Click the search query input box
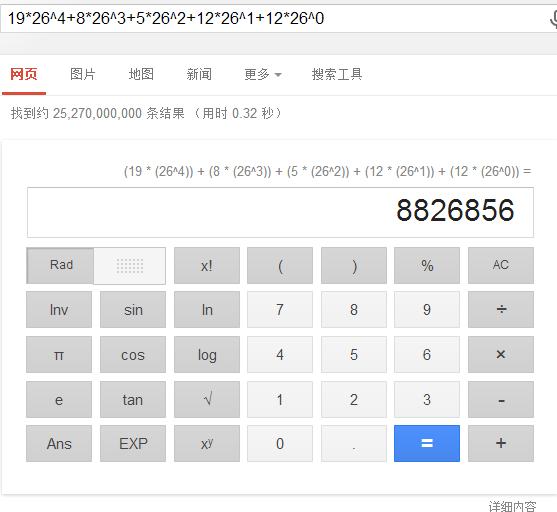 point(274,18)
